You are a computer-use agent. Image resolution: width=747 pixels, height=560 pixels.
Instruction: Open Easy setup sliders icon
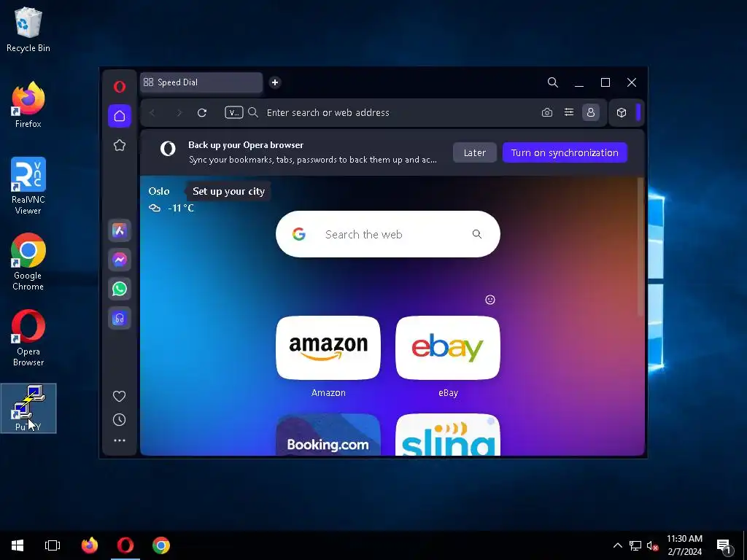point(569,112)
